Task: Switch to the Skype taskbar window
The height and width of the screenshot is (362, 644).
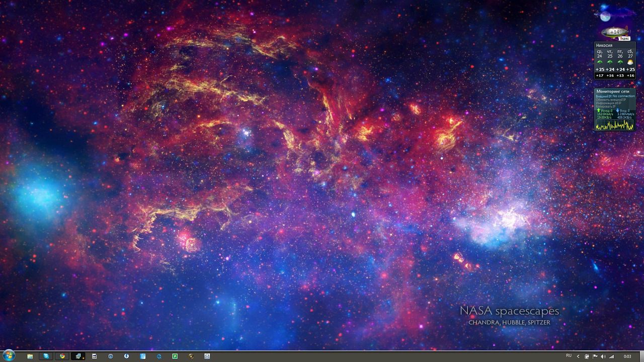Action: (x=46, y=356)
